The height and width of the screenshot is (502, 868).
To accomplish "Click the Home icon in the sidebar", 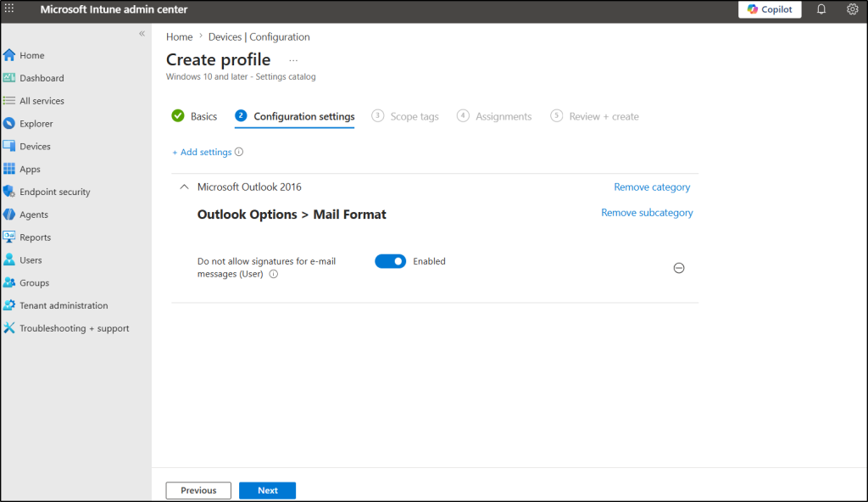I will (x=9, y=55).
